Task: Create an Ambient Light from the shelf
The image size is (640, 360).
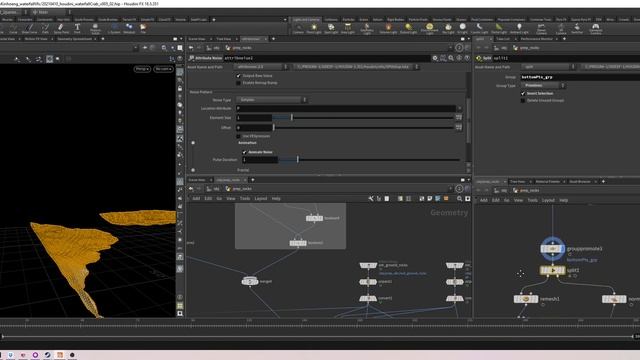Action: tap(519, 29)
